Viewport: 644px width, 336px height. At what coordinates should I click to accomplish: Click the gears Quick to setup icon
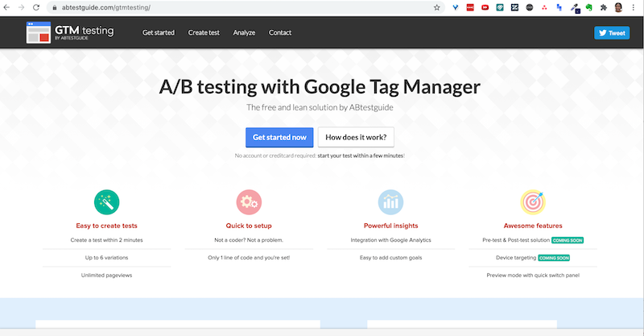coord(249,202)
